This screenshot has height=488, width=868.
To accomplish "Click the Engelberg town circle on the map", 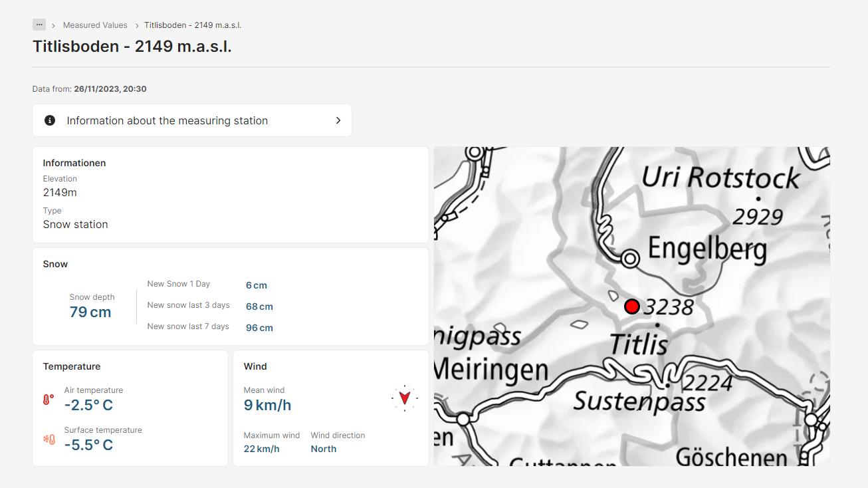I will pyautogui.click(x=630, y=257).
